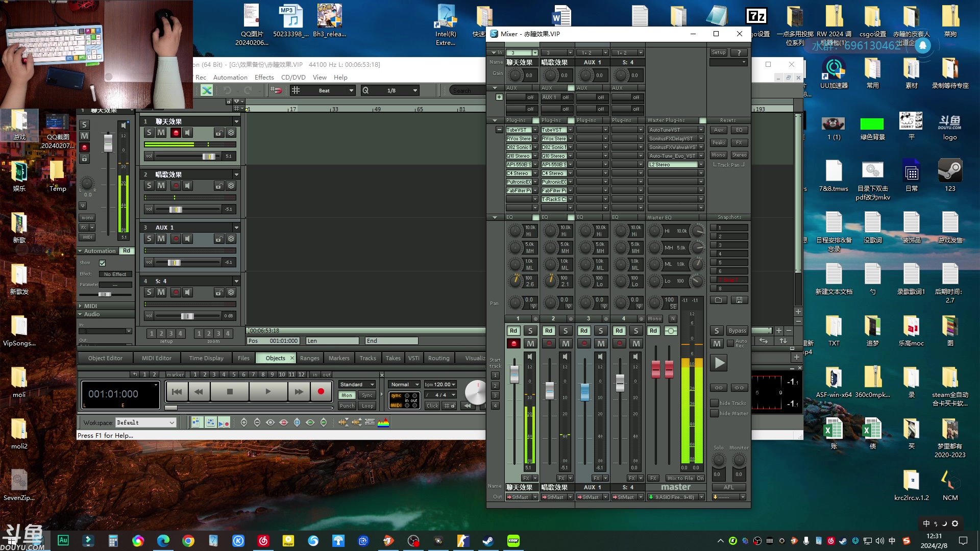Switch to the Markers tab

point(339,358)
